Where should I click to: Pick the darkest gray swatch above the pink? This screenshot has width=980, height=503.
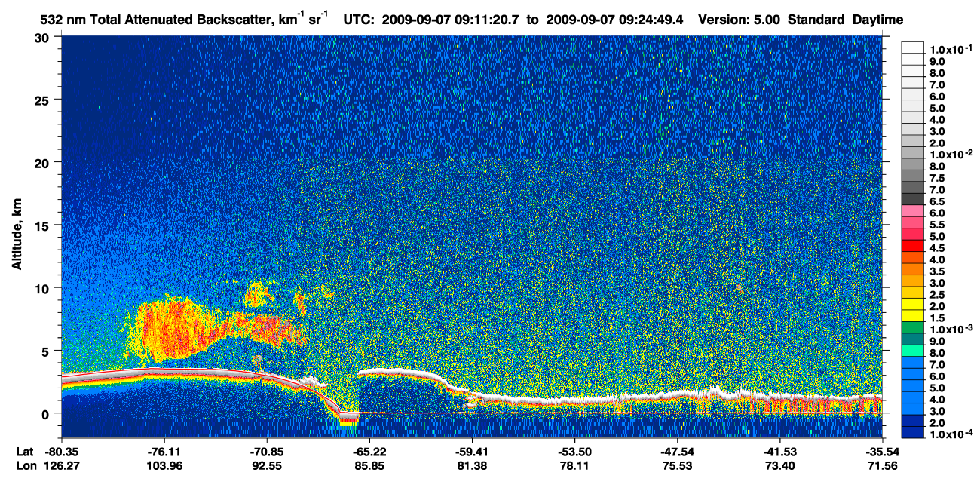(x=913, y=201)
